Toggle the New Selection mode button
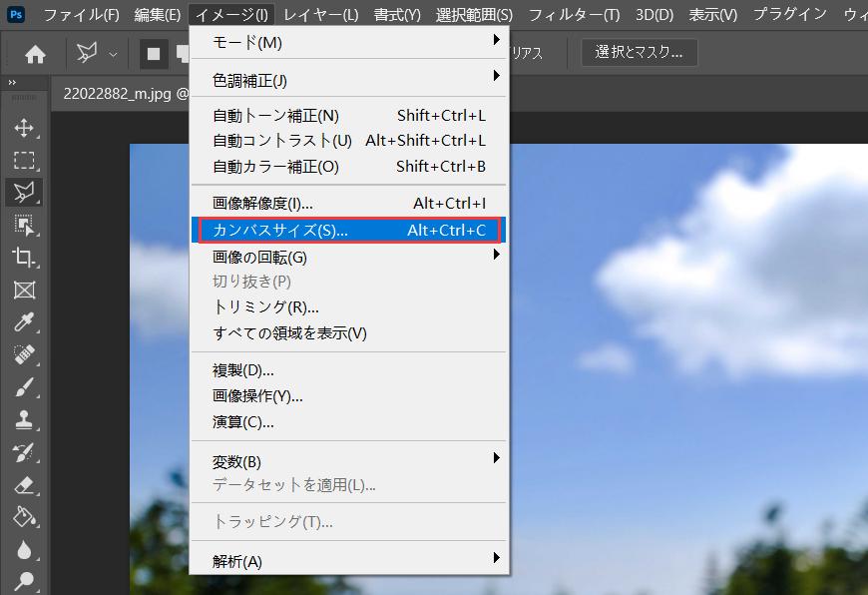This screenshot has height=595, width=868. (153, 54)
